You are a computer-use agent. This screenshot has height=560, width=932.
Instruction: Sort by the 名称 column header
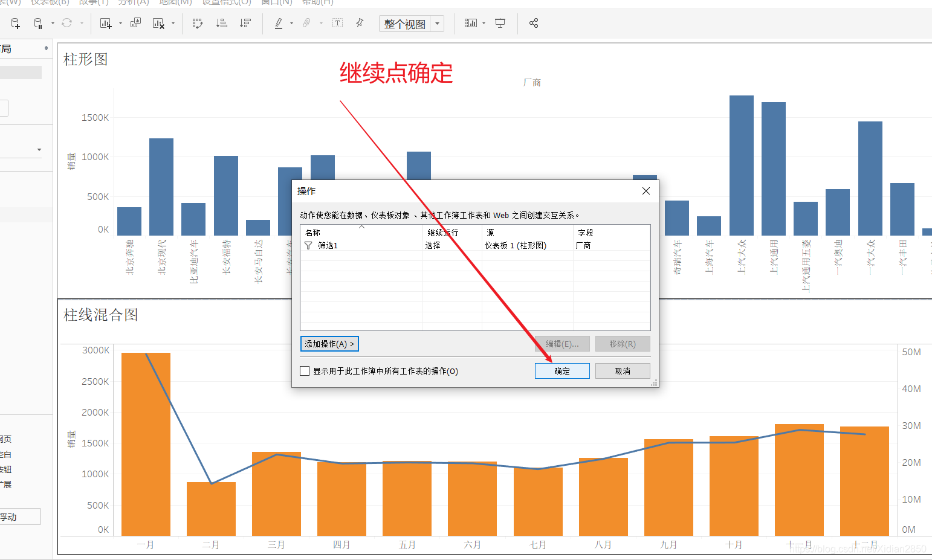point(361,233)
